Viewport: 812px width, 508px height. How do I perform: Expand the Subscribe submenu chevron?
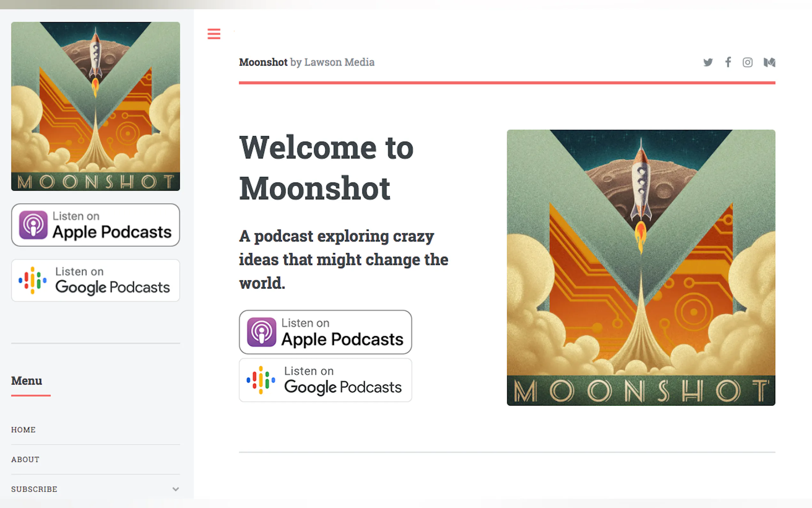coord(176,489)
